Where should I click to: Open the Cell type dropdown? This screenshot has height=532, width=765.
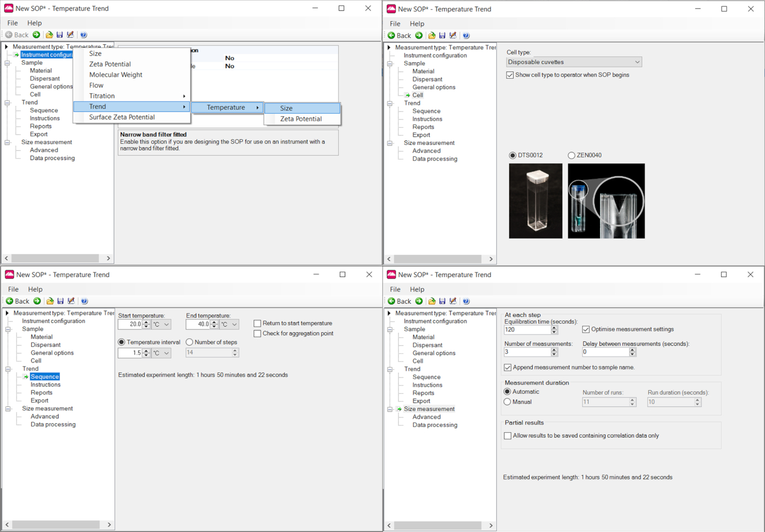point(574,62)
